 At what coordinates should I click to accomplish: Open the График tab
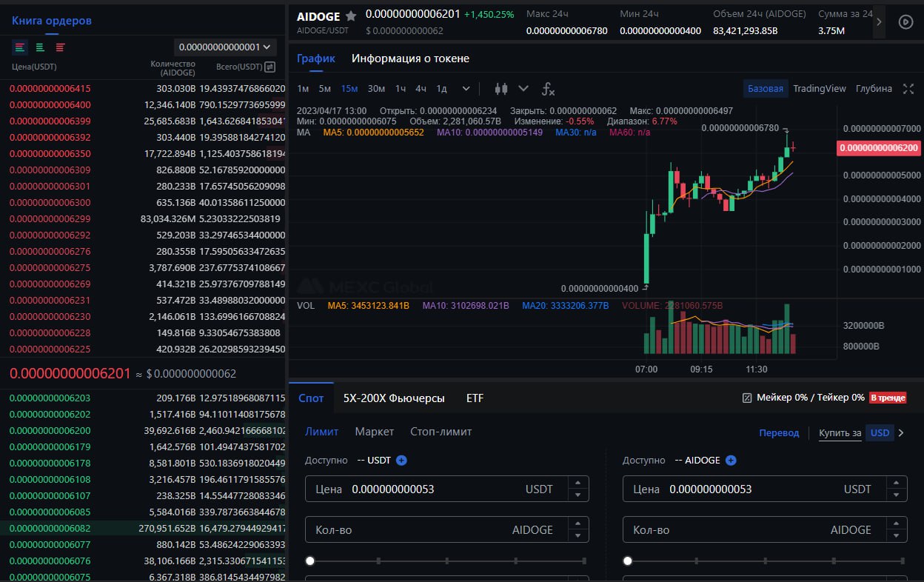316,58
